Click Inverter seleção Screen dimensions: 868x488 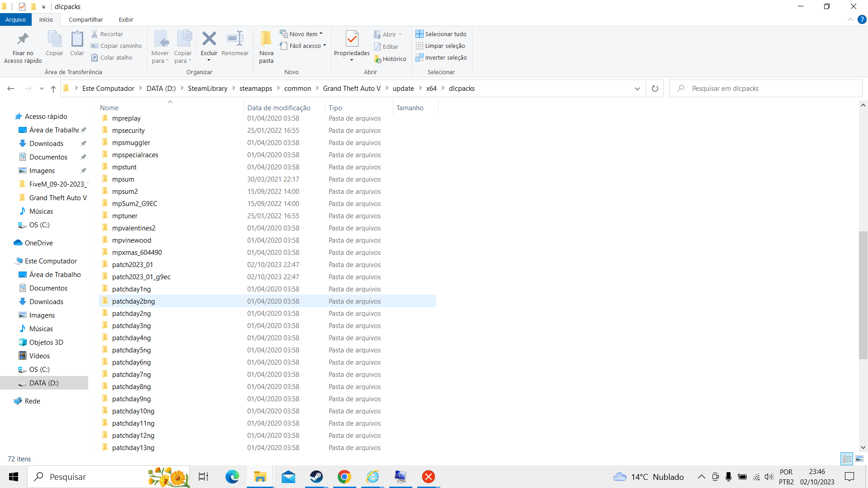441,57
